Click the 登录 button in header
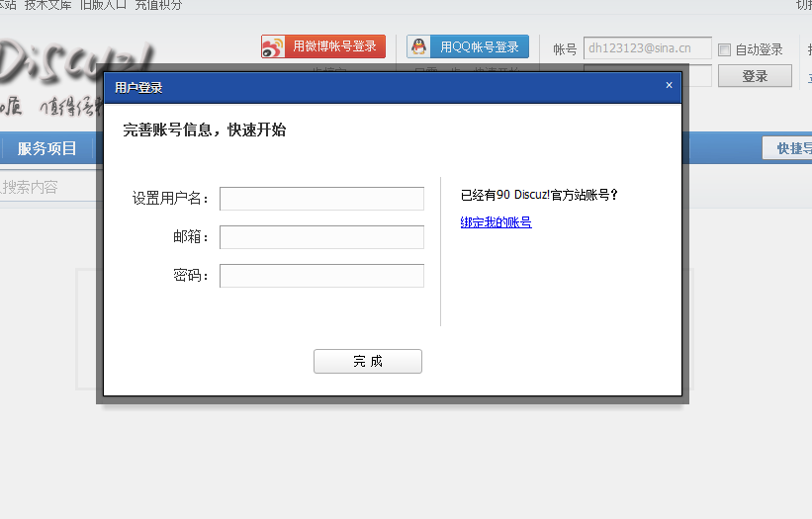This screenshot has width=812, height=519. click(755, 76)
